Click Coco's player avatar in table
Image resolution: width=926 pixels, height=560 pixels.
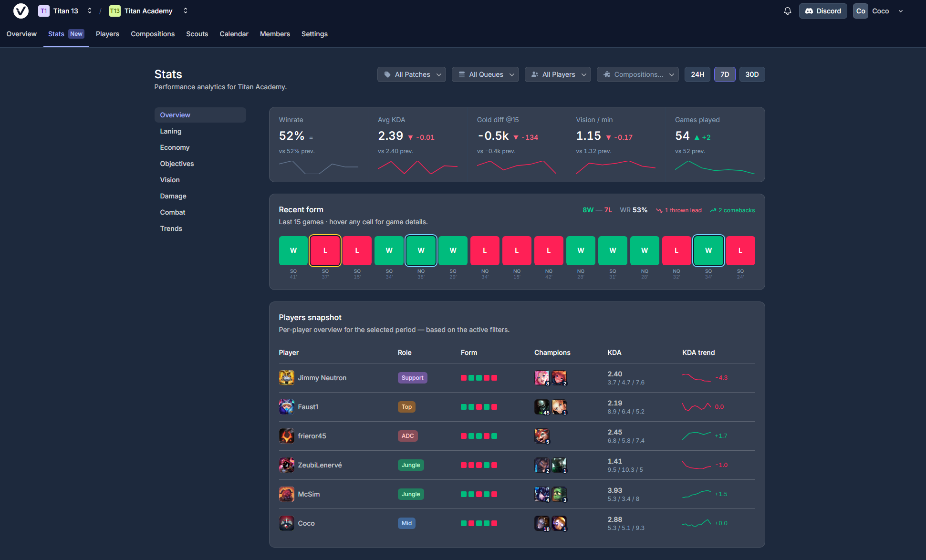(286, 523)
